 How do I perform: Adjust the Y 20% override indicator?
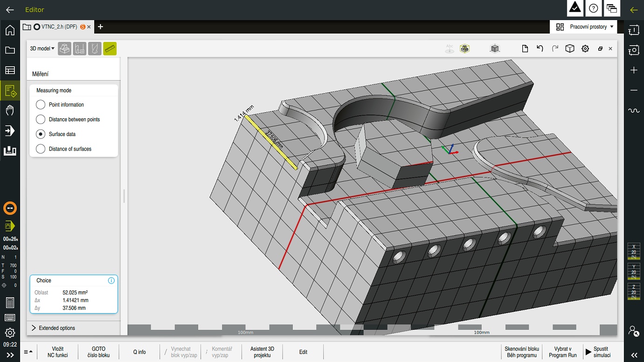tap(634, 272)
